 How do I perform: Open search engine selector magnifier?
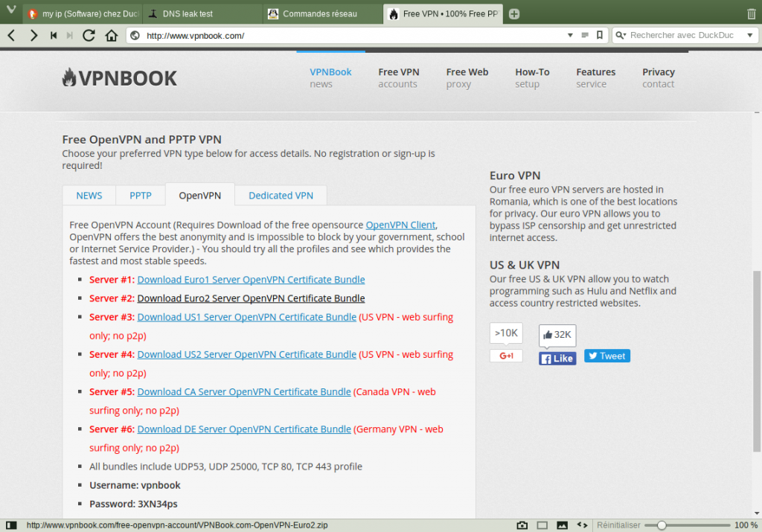(x=621, y=35)
